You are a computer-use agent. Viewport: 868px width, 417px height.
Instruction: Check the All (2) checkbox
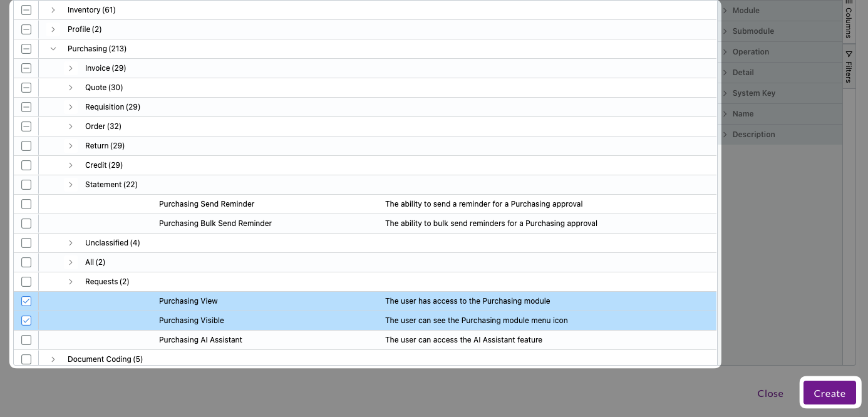26,262
